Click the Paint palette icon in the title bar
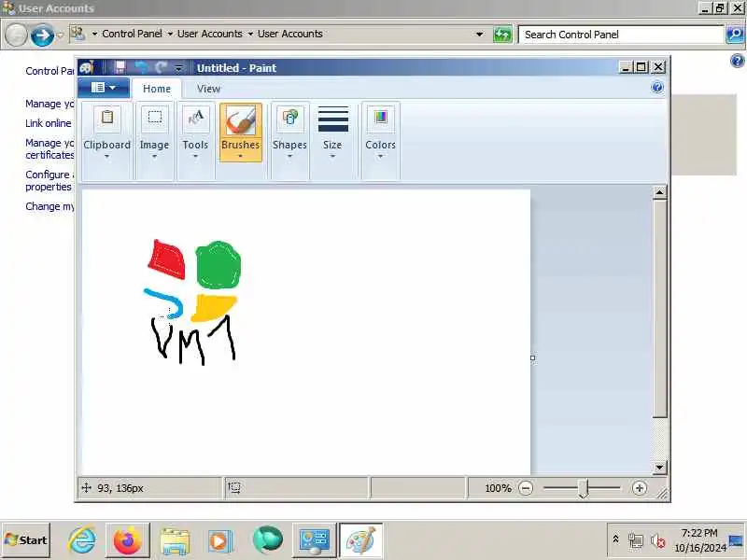This screenshot has width=747, height=560. 87,67
